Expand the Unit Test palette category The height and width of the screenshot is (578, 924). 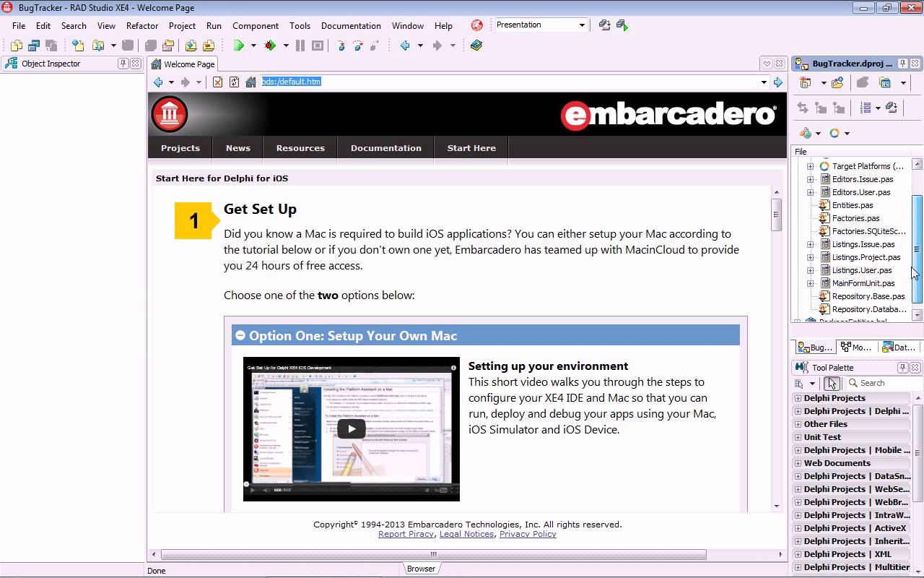798,437
